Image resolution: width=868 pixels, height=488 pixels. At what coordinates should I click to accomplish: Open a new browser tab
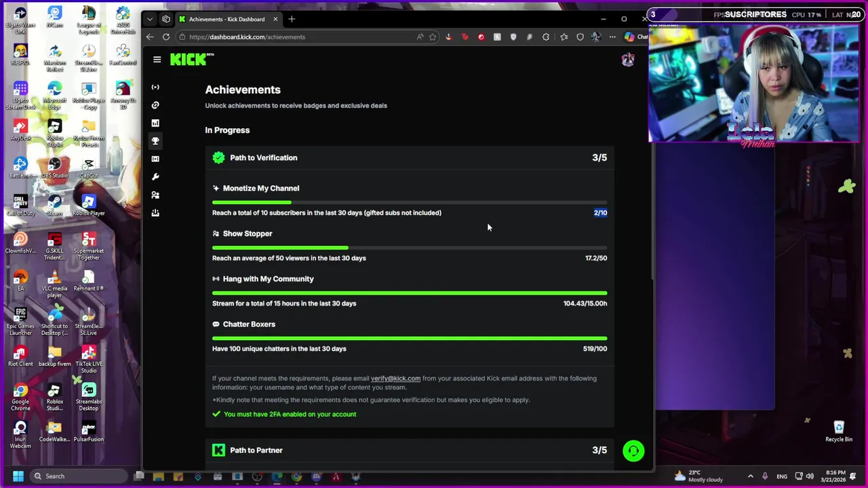[x=292, y=19]
